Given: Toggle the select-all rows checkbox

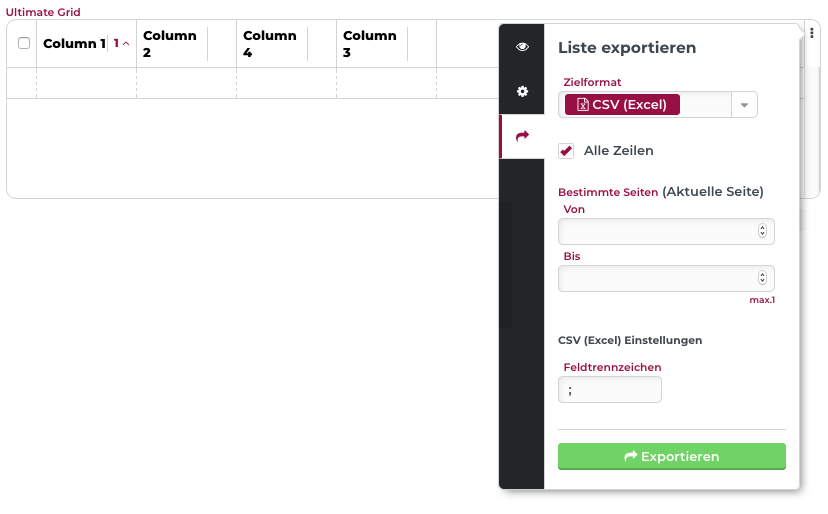Looking at the screenshot, I should tap(24, 43).
